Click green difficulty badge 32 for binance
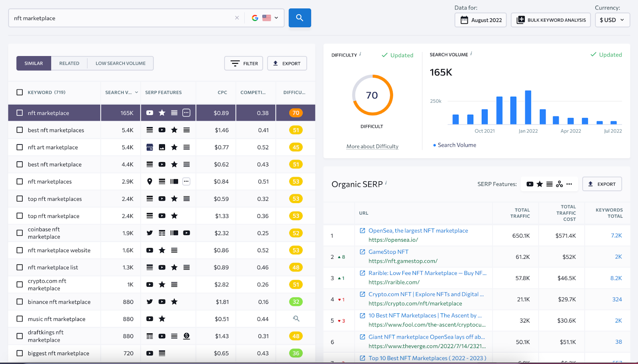Screen dimensions: 638x364 point(296,301)
